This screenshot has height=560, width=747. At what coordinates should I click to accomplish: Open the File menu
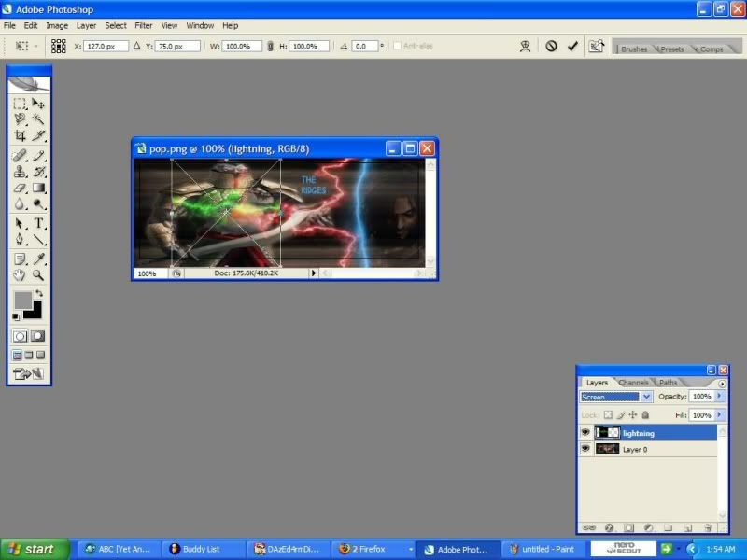9,26
